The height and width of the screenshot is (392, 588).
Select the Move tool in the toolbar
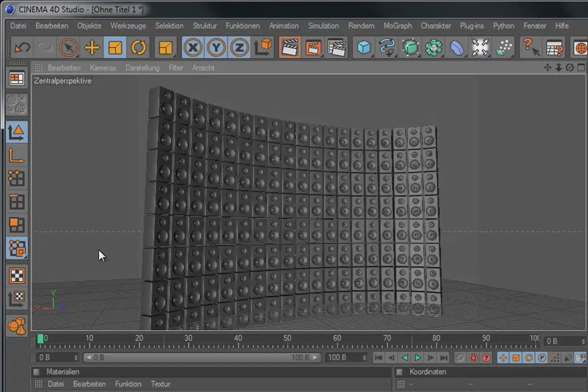(x=92, y=48)
